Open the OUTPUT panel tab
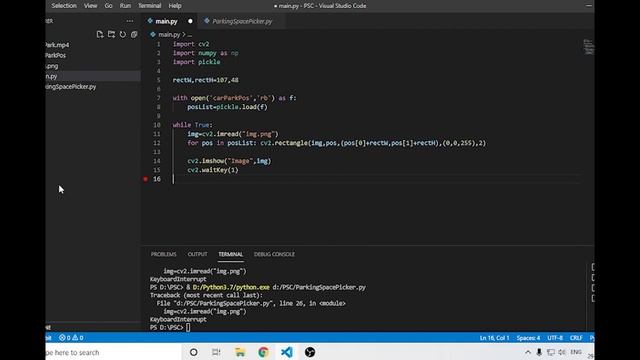 coord(198,254)
